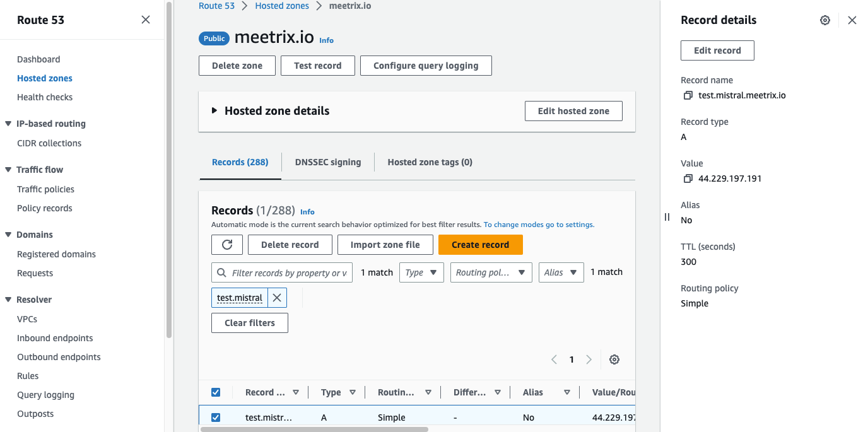Focus the Filter records search field
This screenshot has width=868, height=432.
tap(282, 272)
